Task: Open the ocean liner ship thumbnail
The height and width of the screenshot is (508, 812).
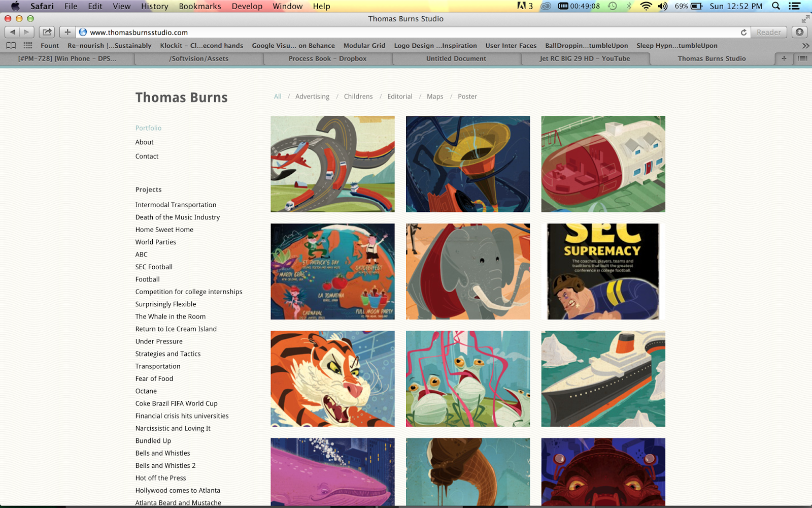Action: click(x=603, y=378)
